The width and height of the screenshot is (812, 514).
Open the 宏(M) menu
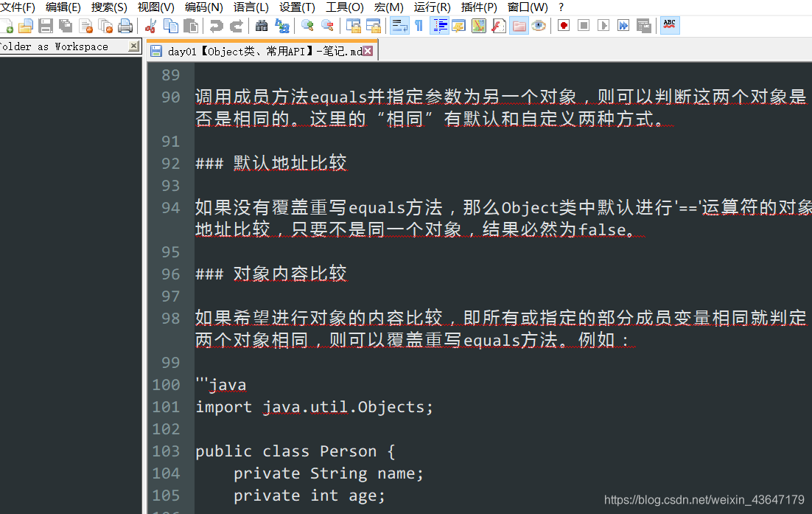[388, 7]
